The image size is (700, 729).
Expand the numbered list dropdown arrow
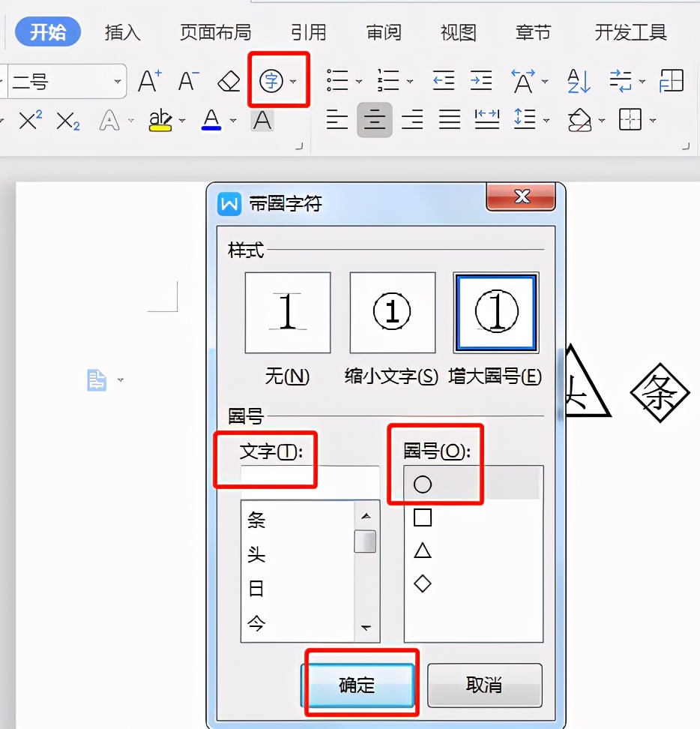(x=410, y=81)
